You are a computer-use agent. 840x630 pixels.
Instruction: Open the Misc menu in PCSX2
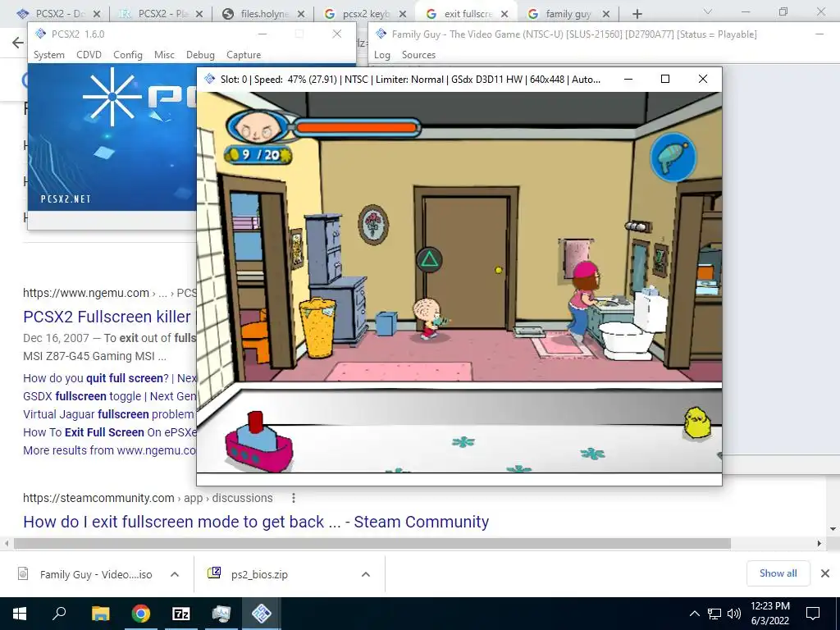click(164, 55)
